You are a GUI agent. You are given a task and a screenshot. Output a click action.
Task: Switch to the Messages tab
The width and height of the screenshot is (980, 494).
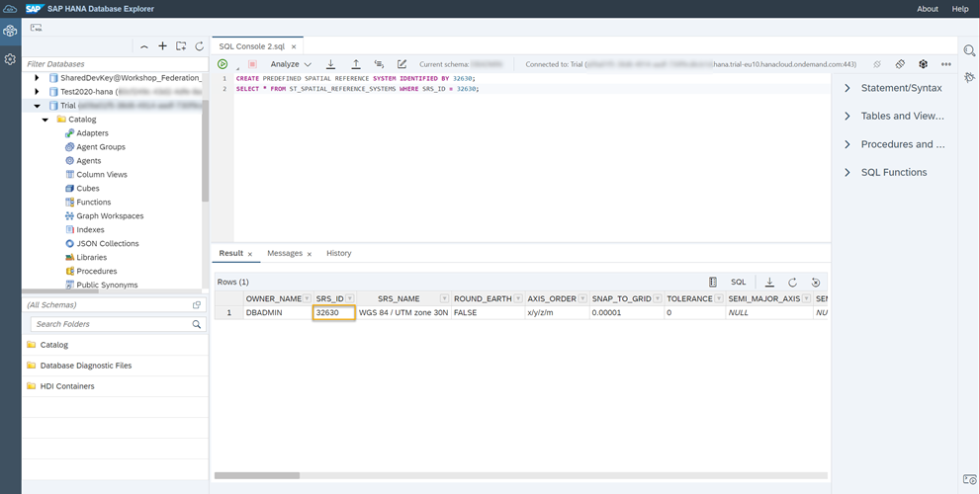[x=285, y=253]
